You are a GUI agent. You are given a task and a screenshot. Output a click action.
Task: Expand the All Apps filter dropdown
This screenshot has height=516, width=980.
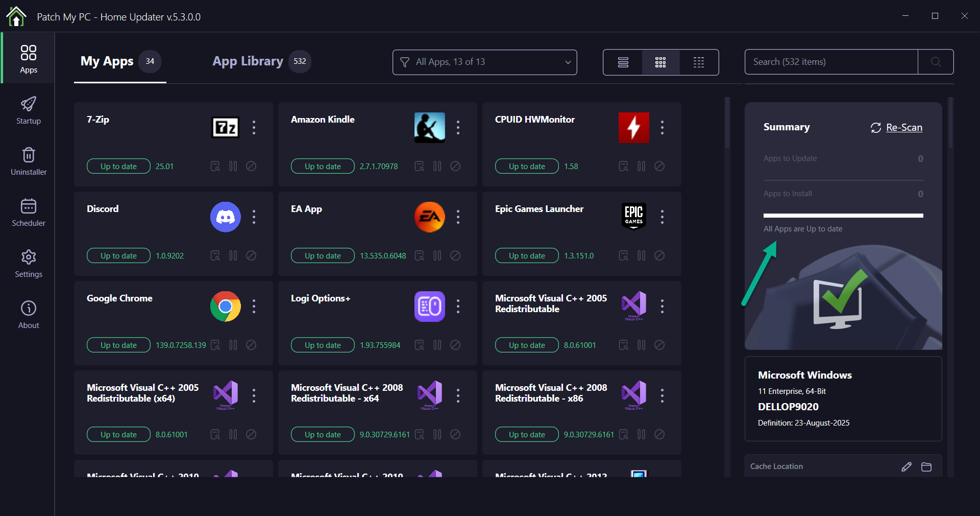[484, 62]
